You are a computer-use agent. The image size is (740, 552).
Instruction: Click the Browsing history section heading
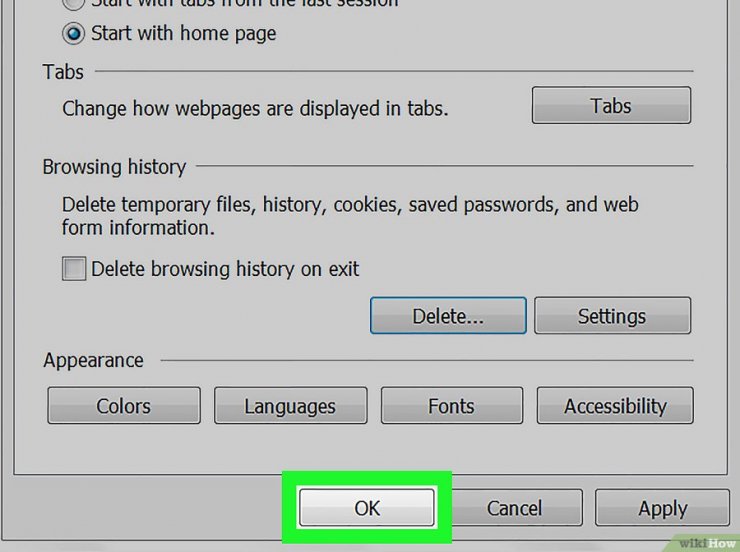pos(114,167)
